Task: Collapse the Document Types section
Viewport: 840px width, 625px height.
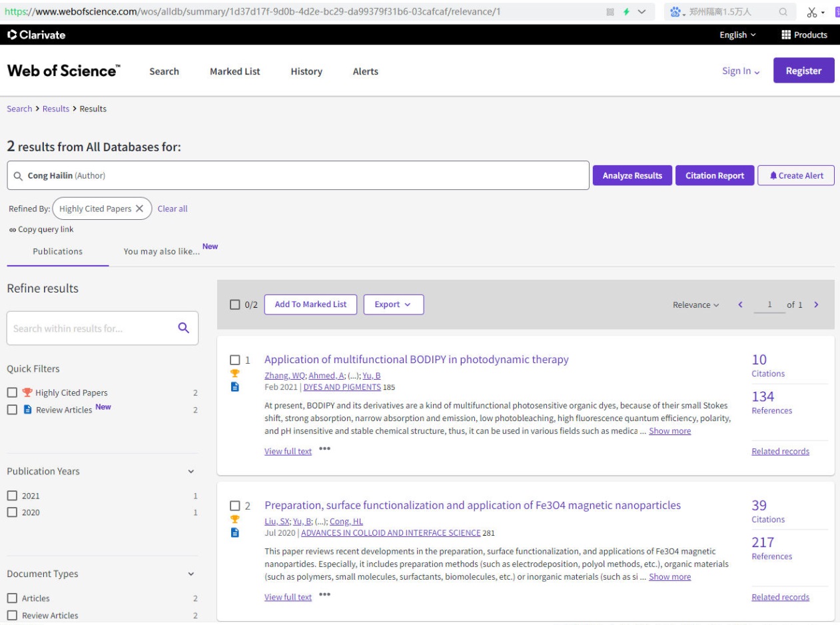Action: click(191, 574)
